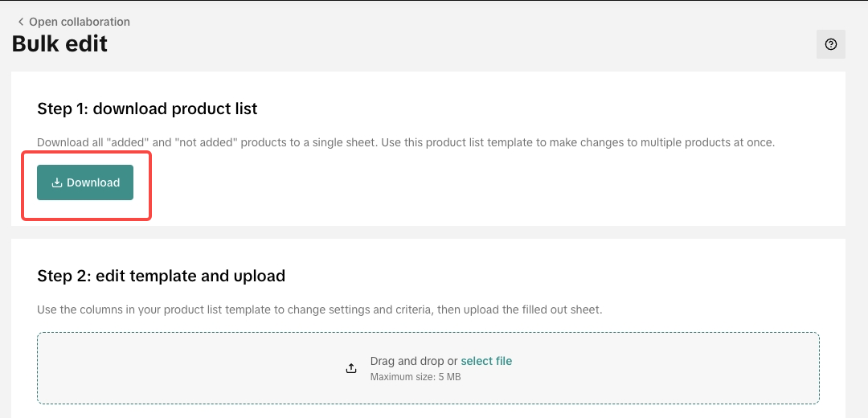Click the "Step 2: edit template and upload" heading
The width and height of the screenshot is (868, 418).
pos(161,276)
